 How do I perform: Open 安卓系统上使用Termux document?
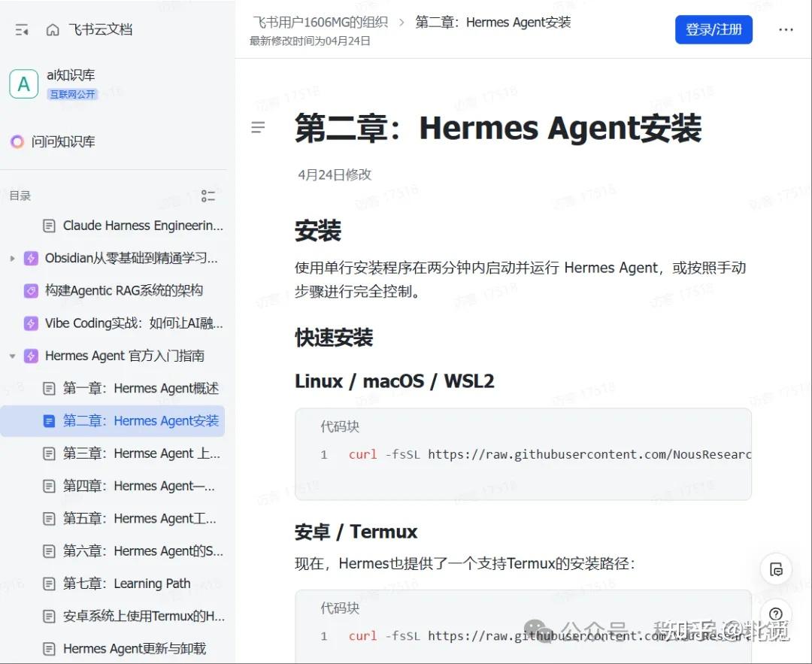[x=144, y=617]
